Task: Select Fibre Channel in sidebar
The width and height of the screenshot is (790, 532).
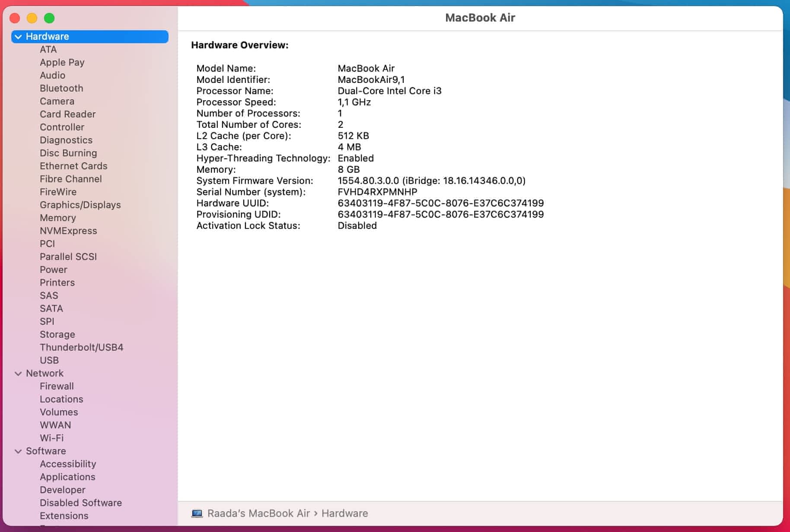Action: click(71, 179)
